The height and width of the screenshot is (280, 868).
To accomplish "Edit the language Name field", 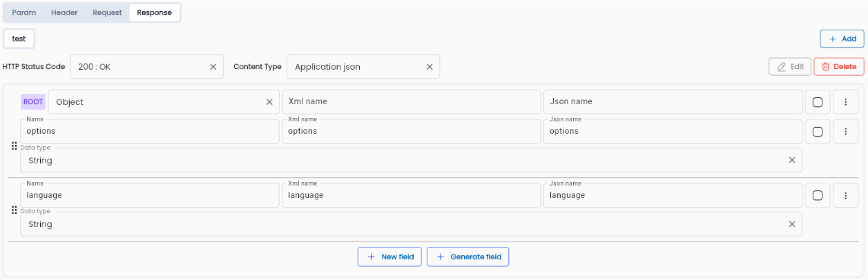I will click(150, 195).
